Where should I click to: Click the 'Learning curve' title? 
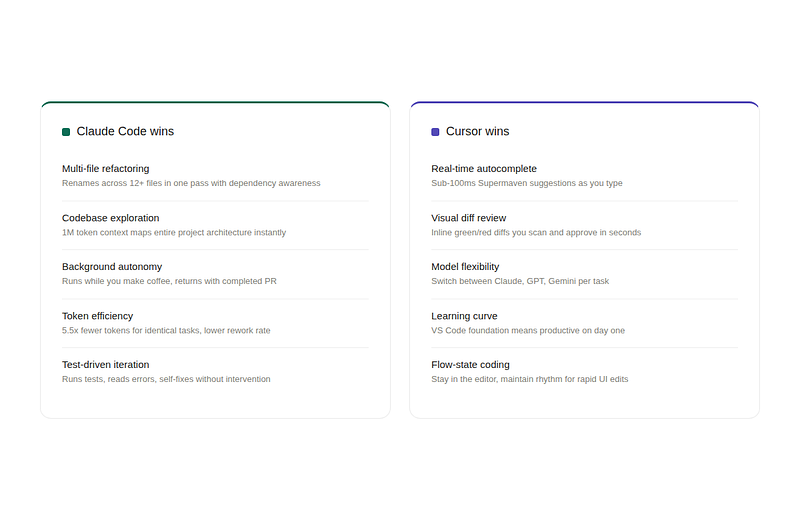point(464,316)
